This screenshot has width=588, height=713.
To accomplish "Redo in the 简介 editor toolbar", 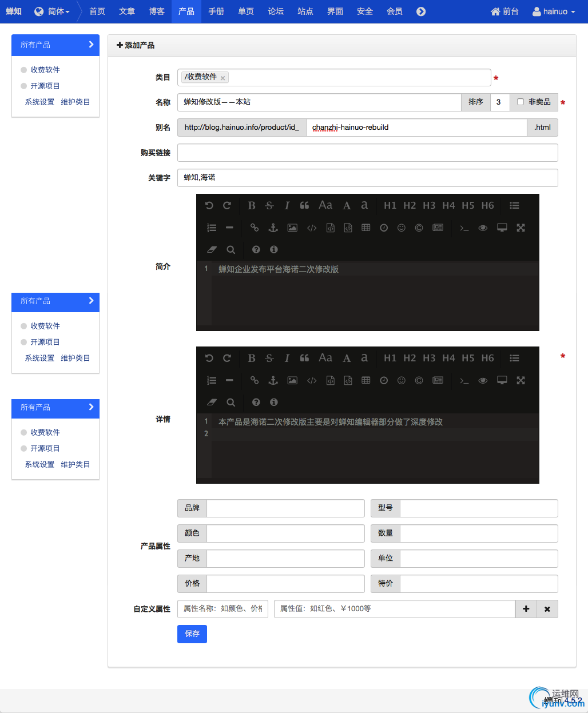I will [x=227, y=205].
